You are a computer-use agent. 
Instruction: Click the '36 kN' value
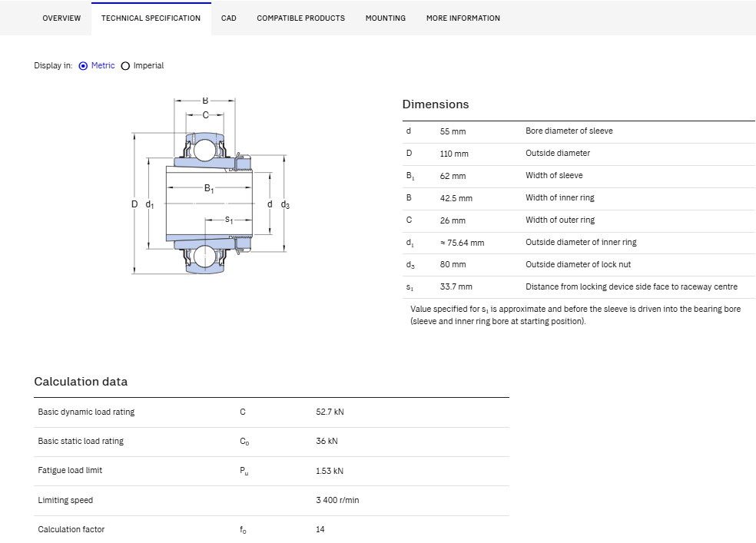pos(327,442)
